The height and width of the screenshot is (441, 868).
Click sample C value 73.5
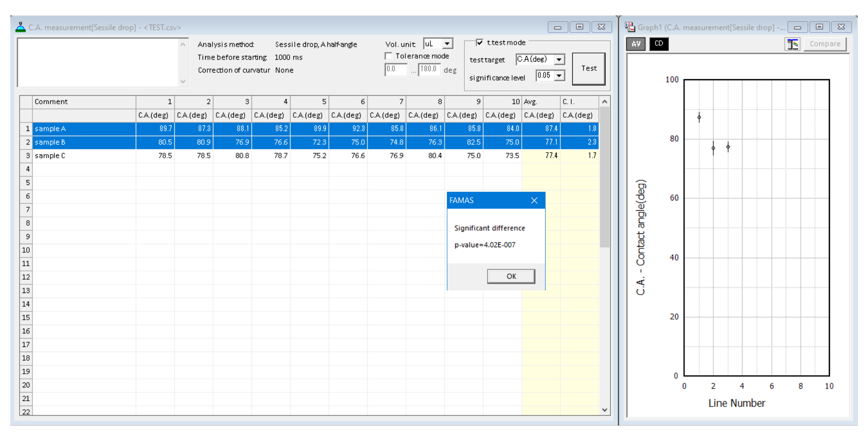(x=502, y=156)
